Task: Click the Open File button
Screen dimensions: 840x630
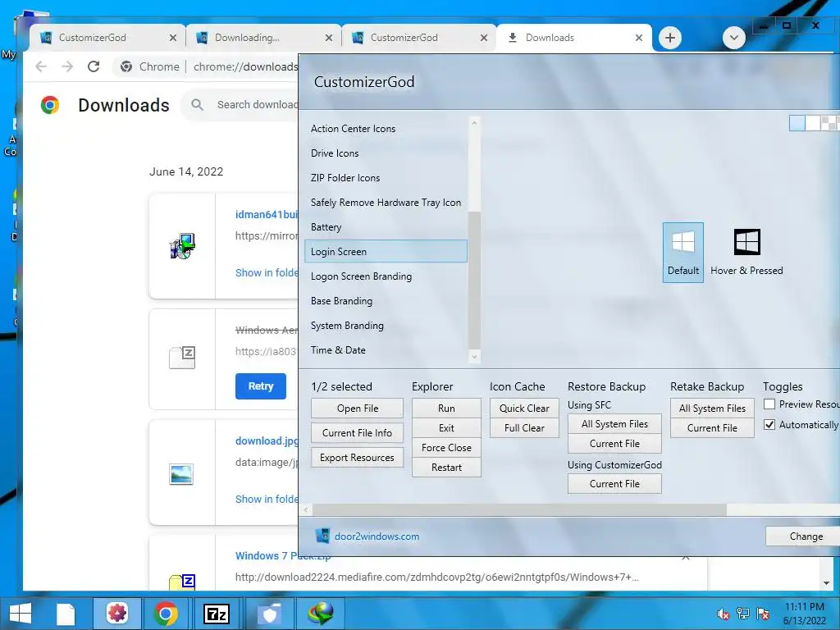Action: point(358,409)
